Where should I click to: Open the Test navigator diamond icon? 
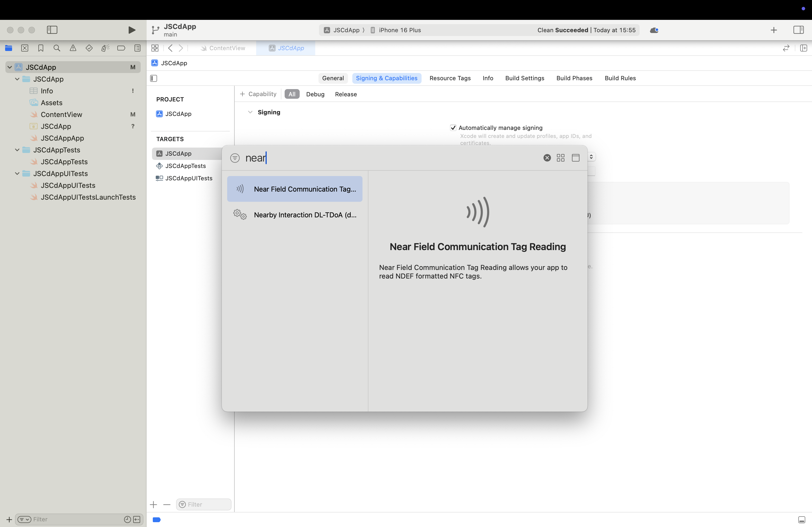point(89,48)
